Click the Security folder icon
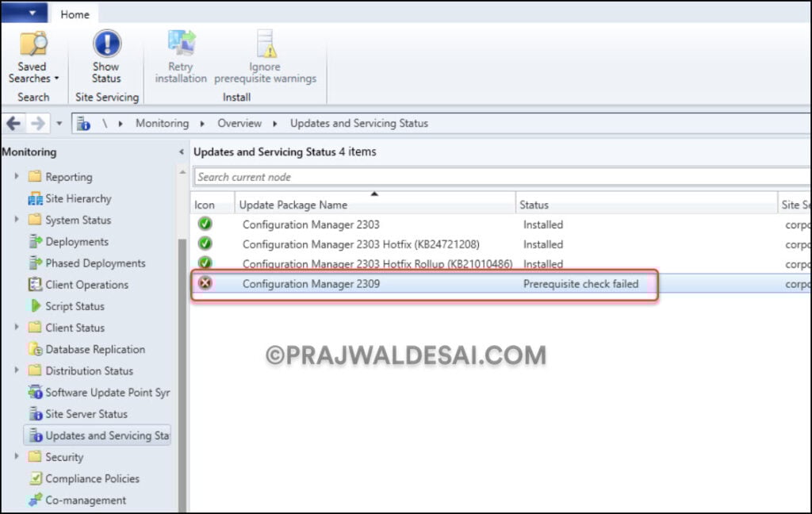Viewport: 812px width, 514px height. 35,456
